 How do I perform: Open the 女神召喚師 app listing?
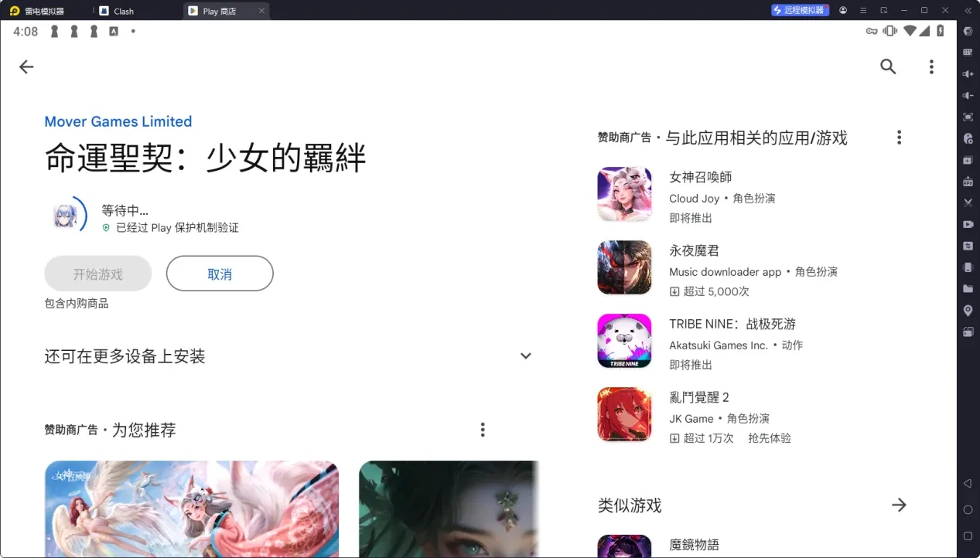tap(750, 197)
